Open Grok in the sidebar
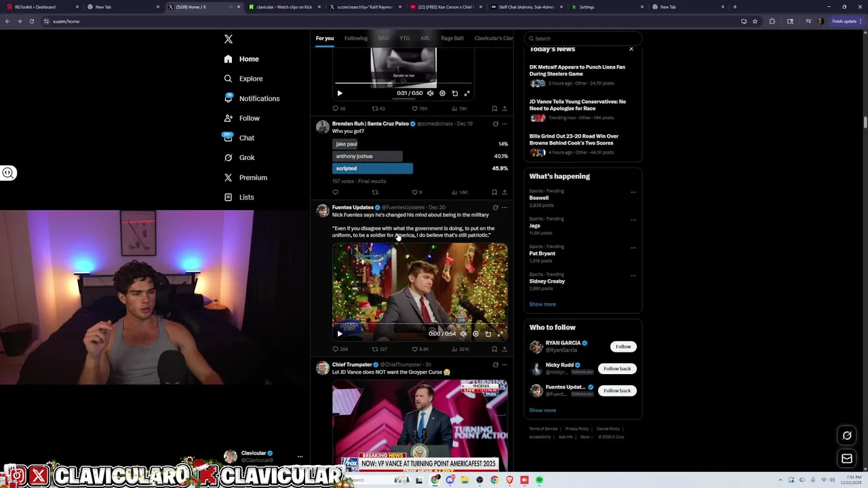The width and height of the screenshot is (868, 488). [x=239, y=157]
